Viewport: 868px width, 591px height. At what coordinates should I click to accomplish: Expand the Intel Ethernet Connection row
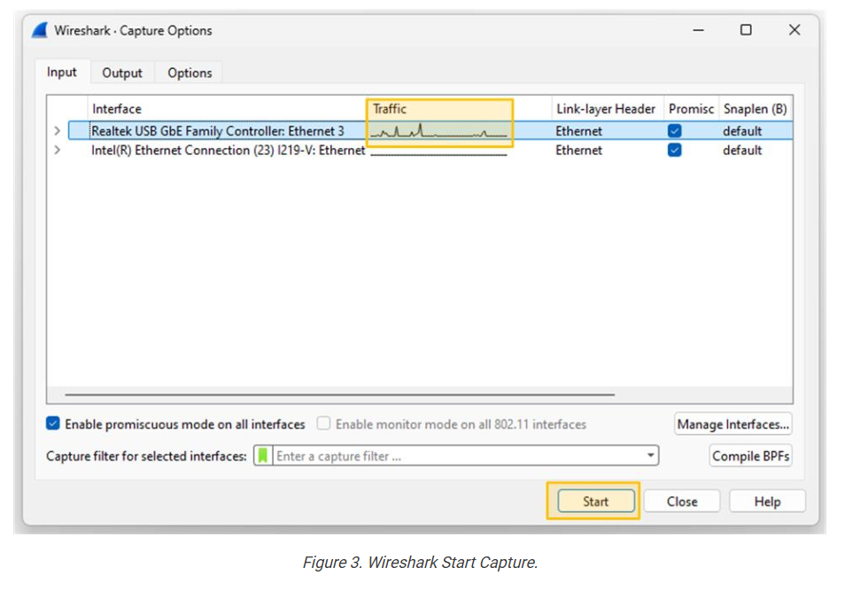click(58, 151)
